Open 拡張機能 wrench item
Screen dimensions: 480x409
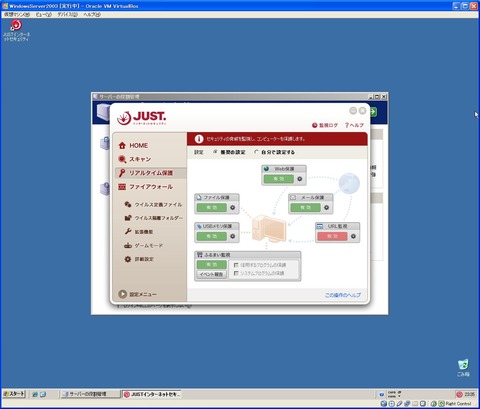(x=139, y=232)
